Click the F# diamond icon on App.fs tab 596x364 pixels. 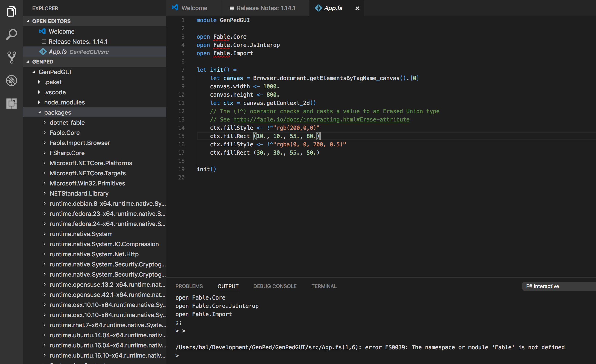click(x=318, y=8)
